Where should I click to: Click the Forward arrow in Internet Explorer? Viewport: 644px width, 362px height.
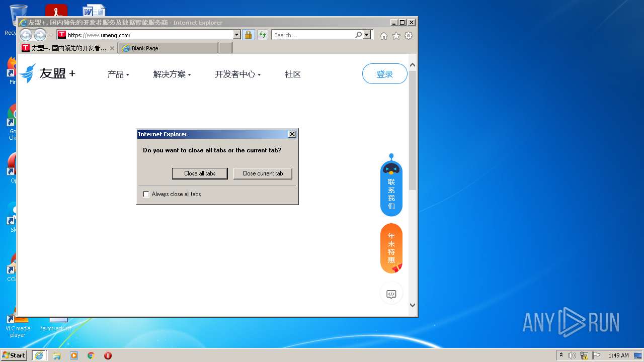click(x=40, y=35)
